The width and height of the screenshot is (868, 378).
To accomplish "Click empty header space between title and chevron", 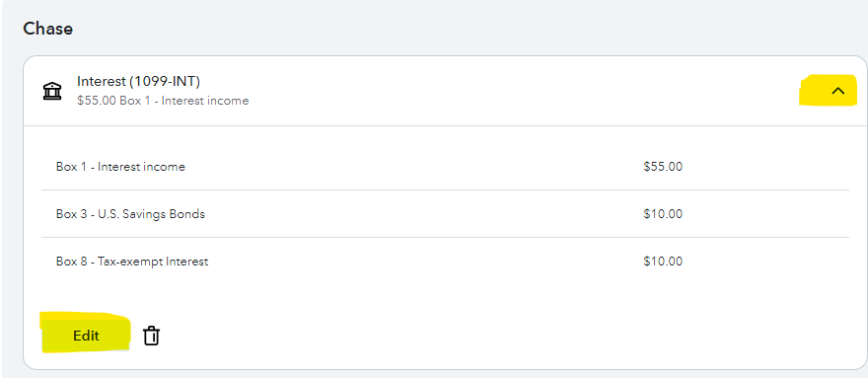I will [521, 91].
